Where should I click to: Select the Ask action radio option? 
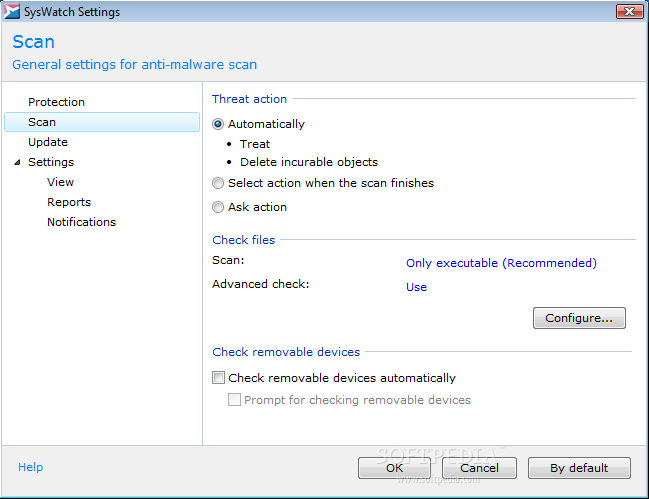pos(218,207)
